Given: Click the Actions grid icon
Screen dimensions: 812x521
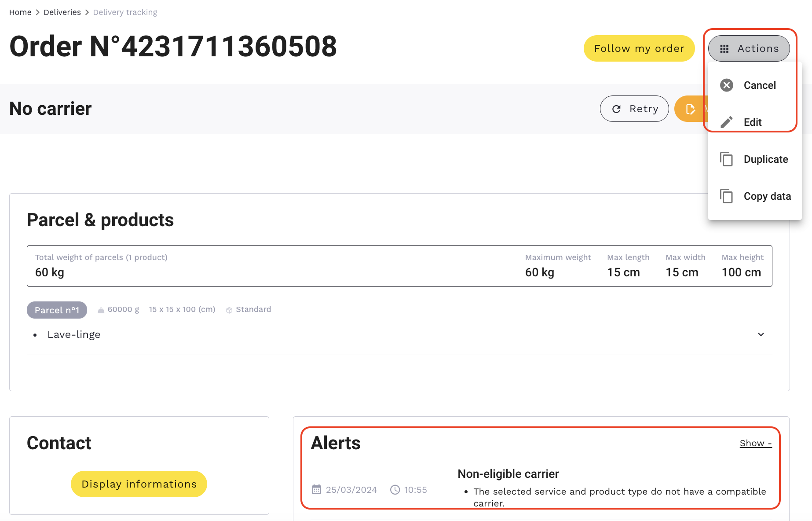Looking at the screenshot, I should click(724, 48).
